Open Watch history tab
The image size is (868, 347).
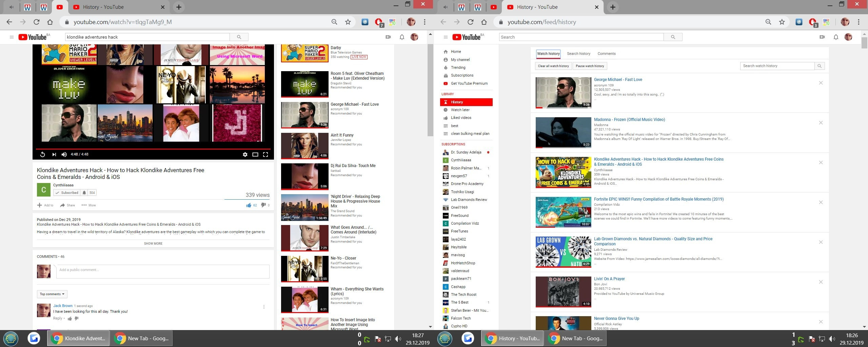548,54
